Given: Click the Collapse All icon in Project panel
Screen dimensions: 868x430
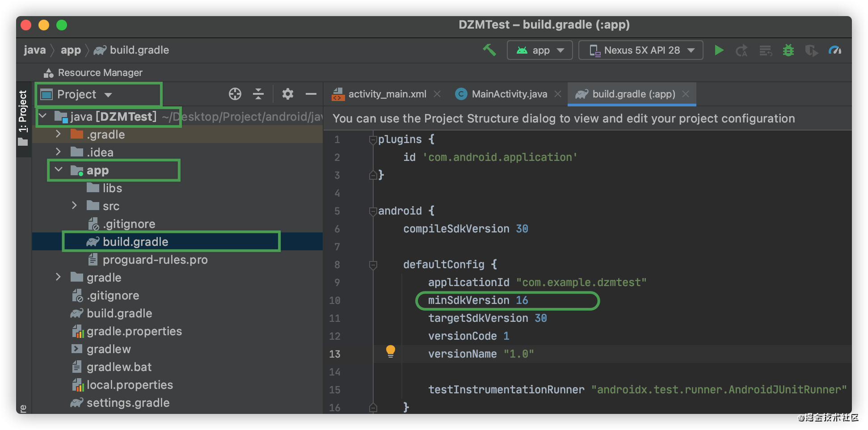Looking at the screenshot, I should point(258,94).
